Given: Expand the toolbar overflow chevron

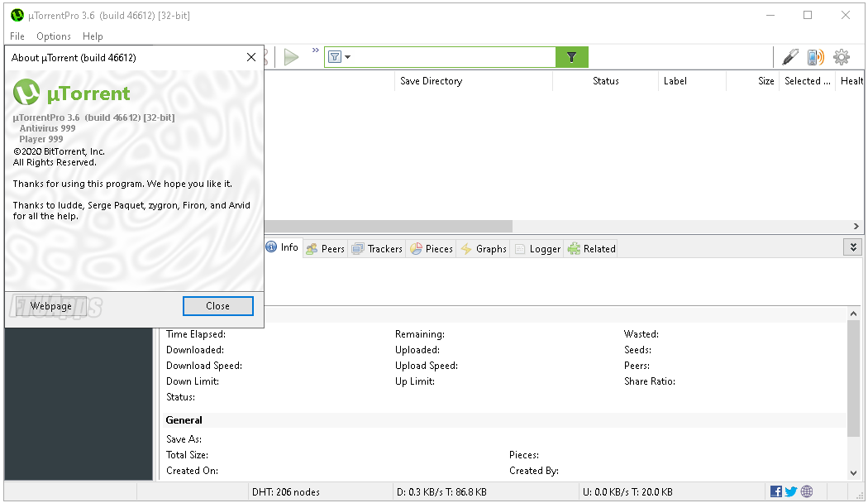Looking at the screenshot, I should pos(316,50).
